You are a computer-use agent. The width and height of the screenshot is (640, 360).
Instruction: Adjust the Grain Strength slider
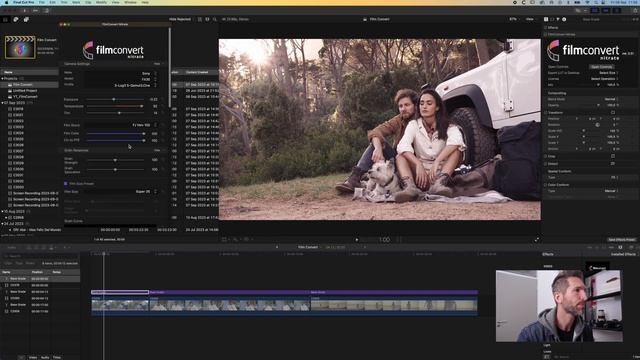click(x=115, y=160)
